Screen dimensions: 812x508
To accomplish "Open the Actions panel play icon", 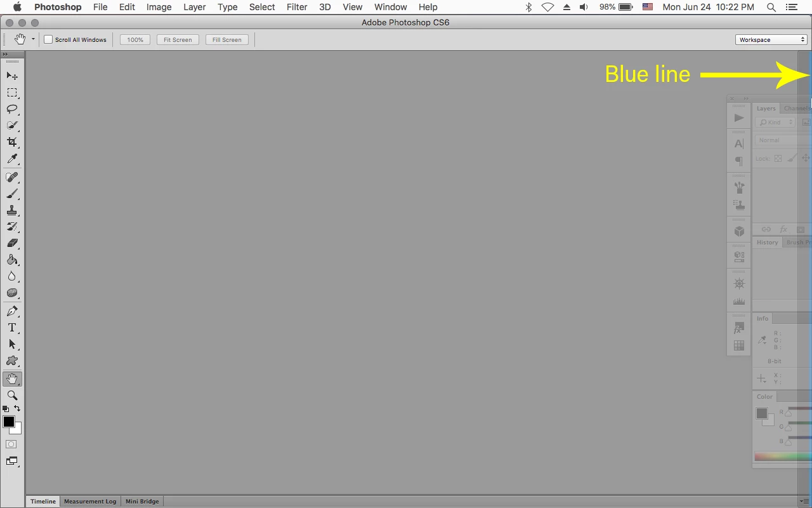I will (739, 118).
